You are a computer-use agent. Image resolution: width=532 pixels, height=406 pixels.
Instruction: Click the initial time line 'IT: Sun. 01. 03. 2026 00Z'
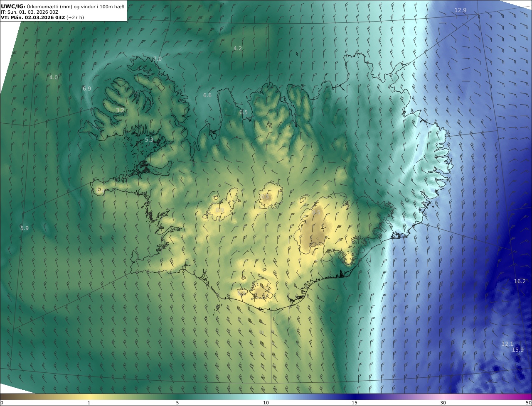pyautogui.click(x=30, y=12)
